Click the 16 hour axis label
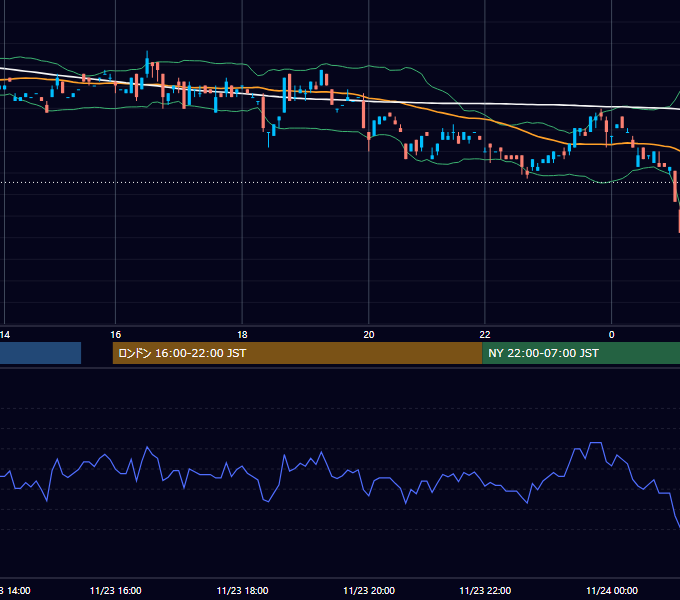680x600 pixels. pos(115,335)
